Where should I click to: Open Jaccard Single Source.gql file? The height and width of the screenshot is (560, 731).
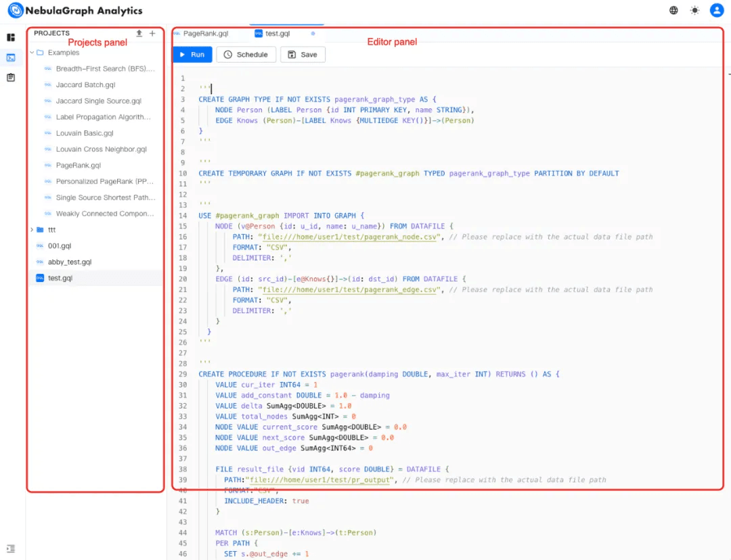[98, 101]
